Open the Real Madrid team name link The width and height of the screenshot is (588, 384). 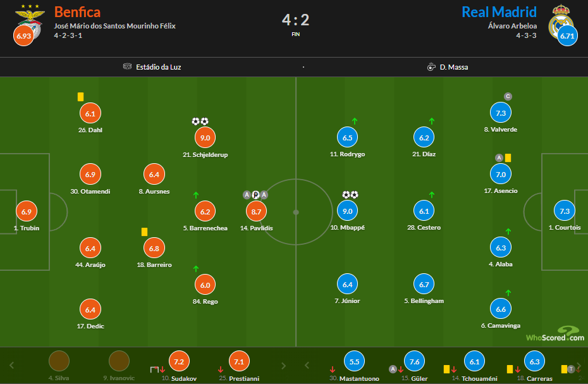click(499, 12)
